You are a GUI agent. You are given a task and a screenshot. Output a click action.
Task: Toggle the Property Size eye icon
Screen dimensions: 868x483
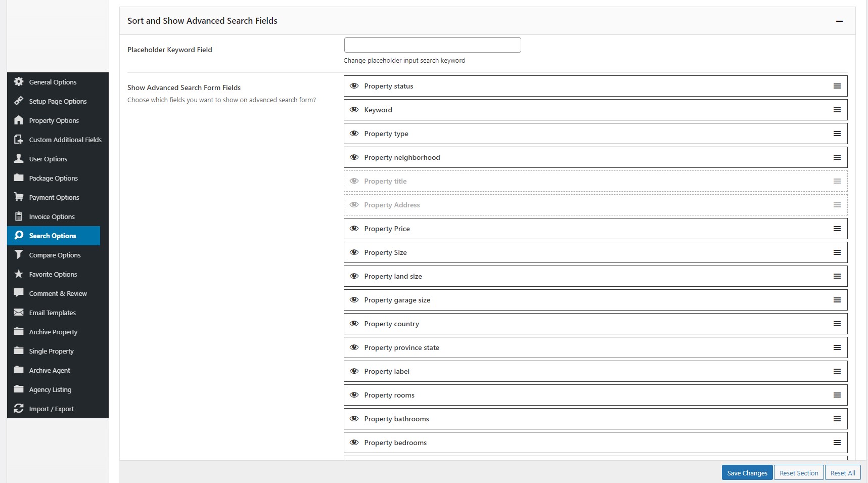point(354,252)
